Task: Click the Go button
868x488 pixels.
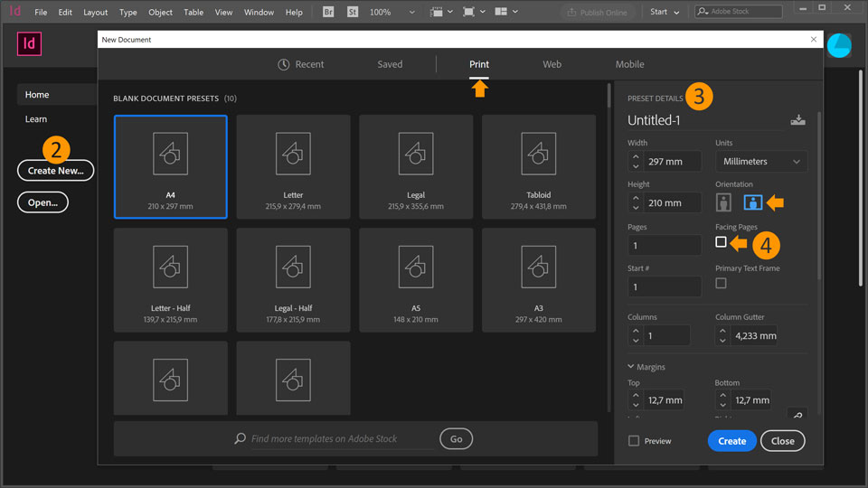Action: [456, 439]
